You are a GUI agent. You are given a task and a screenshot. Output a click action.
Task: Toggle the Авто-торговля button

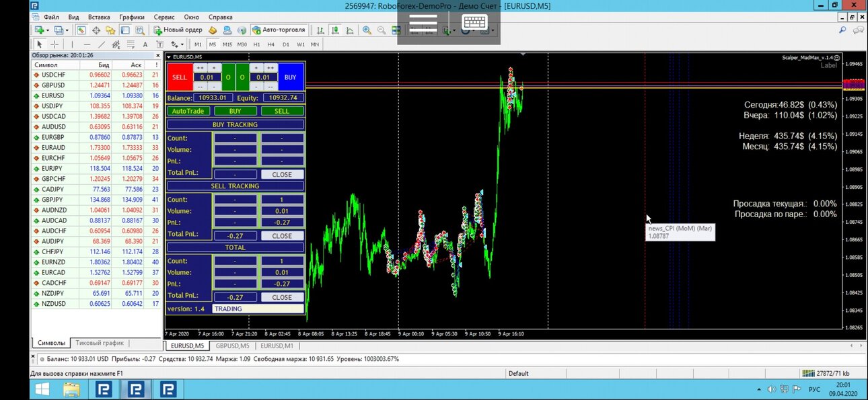point(279,30)
